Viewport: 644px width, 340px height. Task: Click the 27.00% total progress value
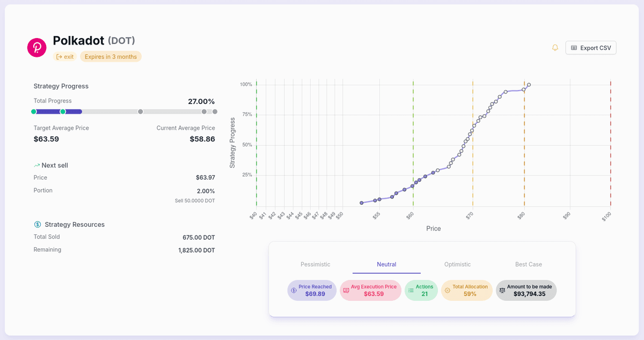[201, 101]
